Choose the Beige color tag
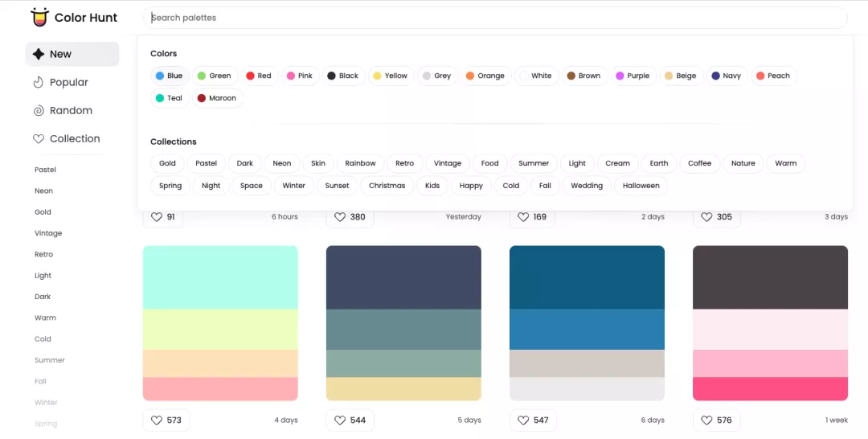 pos(681,76)
